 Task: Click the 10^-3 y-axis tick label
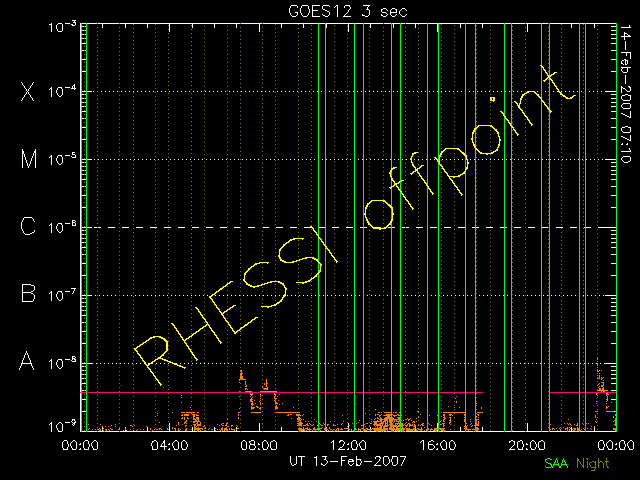[x=62, y=27]
